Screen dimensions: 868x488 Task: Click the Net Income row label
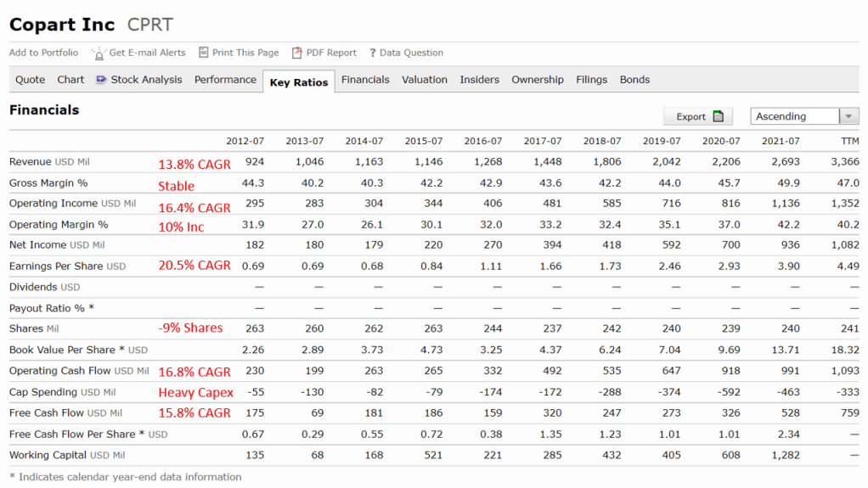[x=57, y=245]
